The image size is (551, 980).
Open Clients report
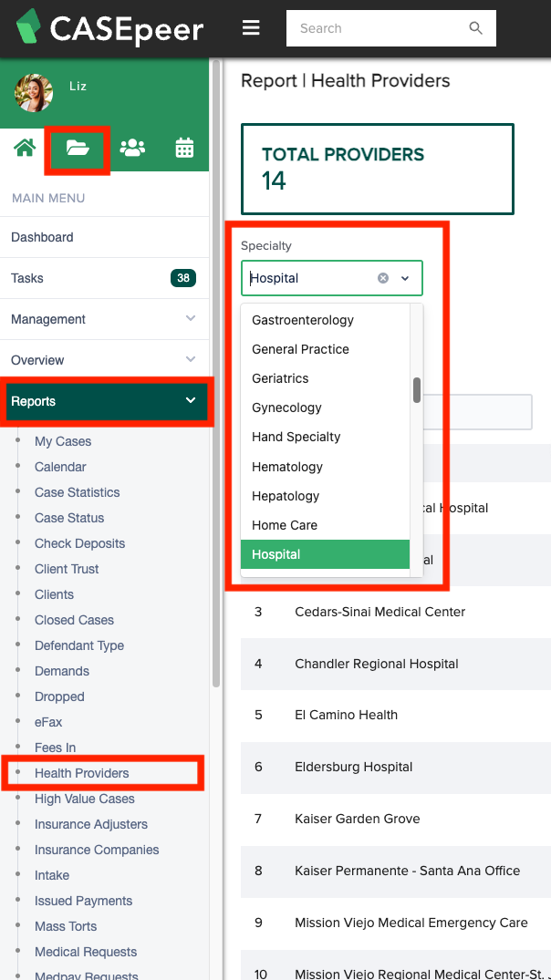[x=54, y=595]
